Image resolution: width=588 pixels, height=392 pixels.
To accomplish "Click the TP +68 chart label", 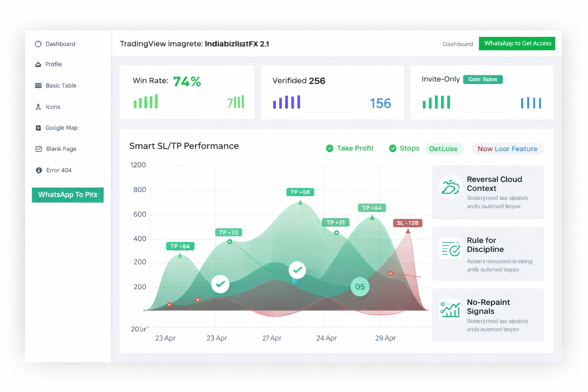I will point(300,192).
